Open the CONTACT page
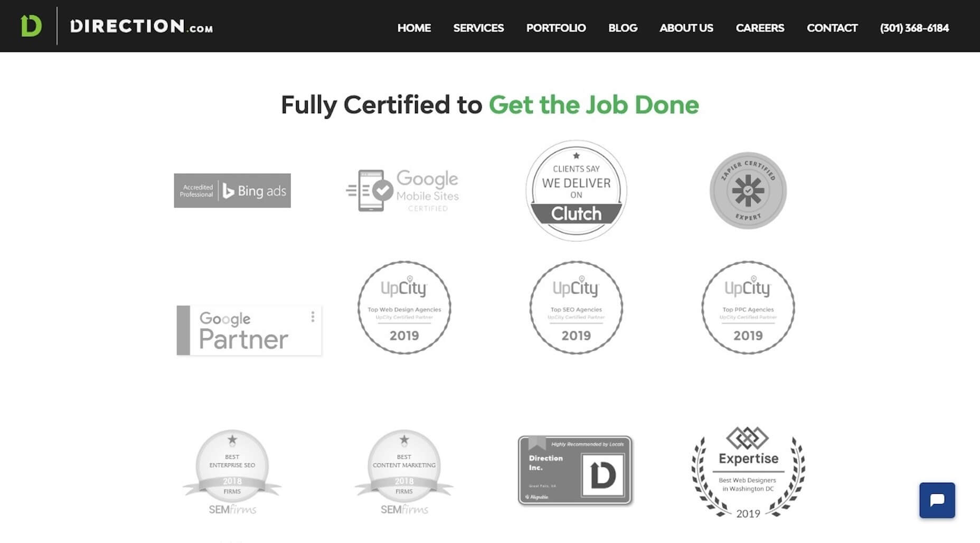Viewport: 980px width, 543px height. pos(832,28)
